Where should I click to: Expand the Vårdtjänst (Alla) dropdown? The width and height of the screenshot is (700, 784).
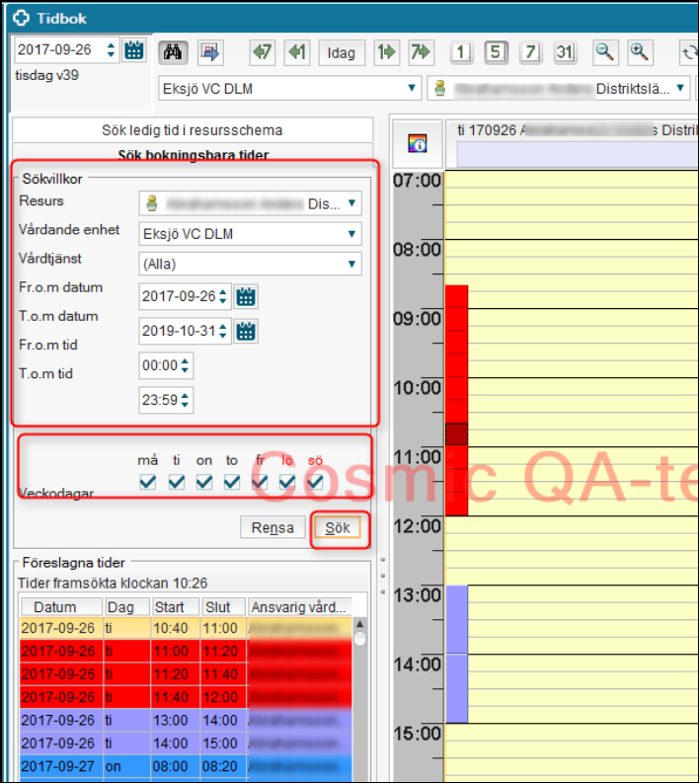pyautogui.click(x=350, y=264)
